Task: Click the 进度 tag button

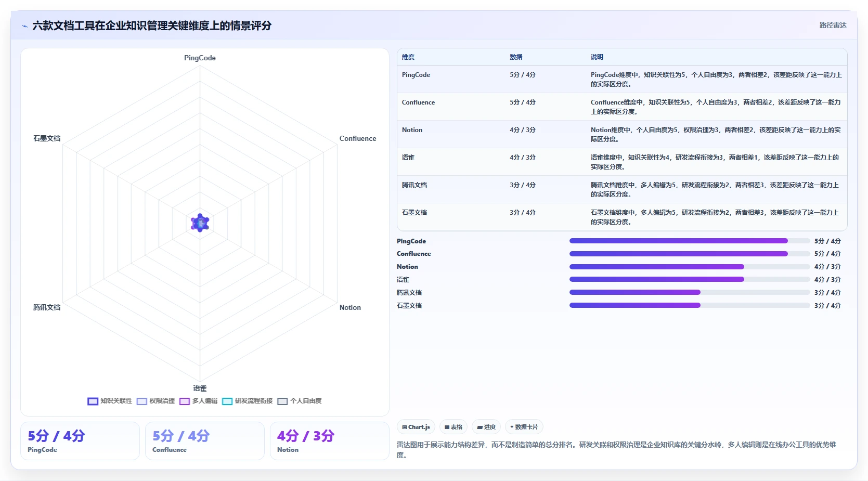Action: click(486, 427)
